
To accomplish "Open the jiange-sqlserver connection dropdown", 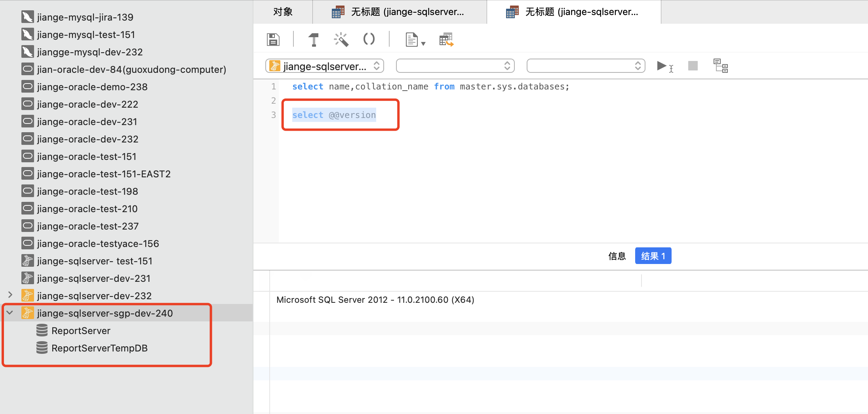I will (325, 66).
